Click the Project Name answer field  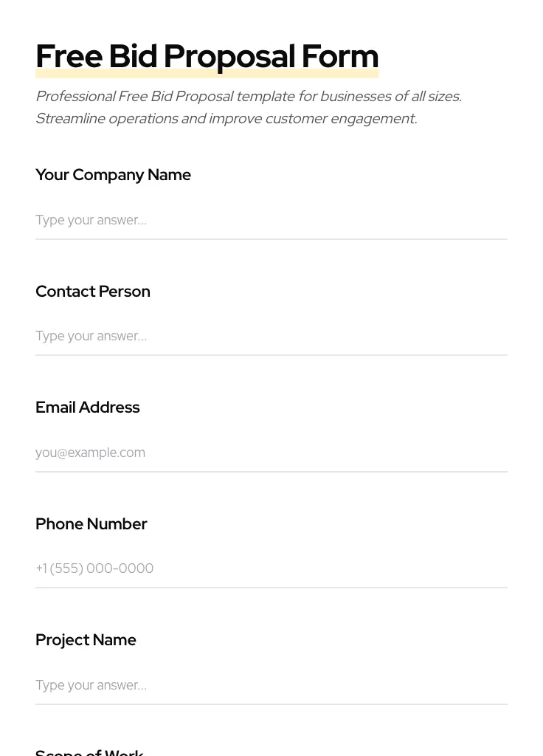(x=271, y=685)
